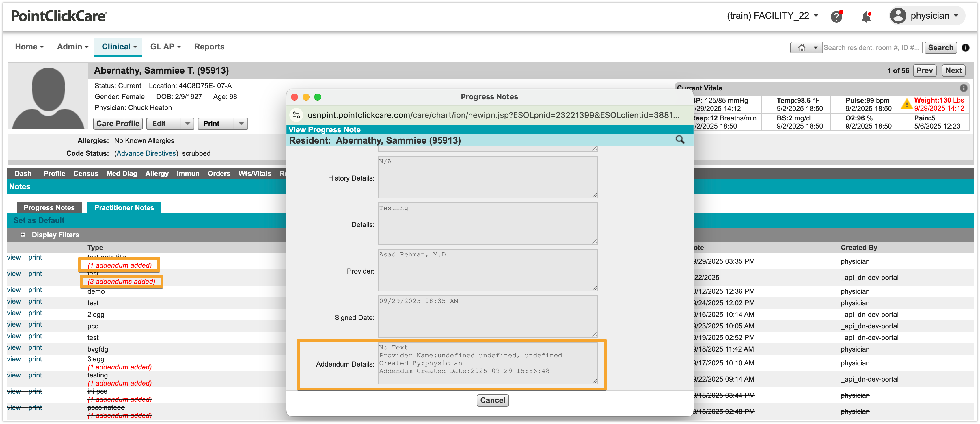This screenshot has width=980, height=424.
Task: Open the Orders chart tab
Action: [x=219, y=173]
